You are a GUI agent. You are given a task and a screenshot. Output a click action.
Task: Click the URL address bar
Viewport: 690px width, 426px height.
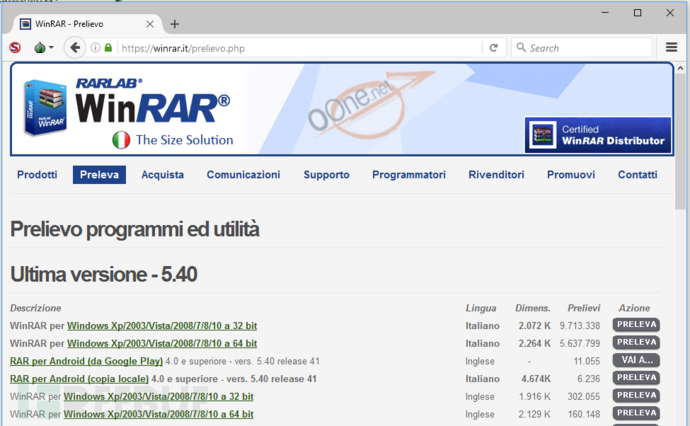[299, 48]
